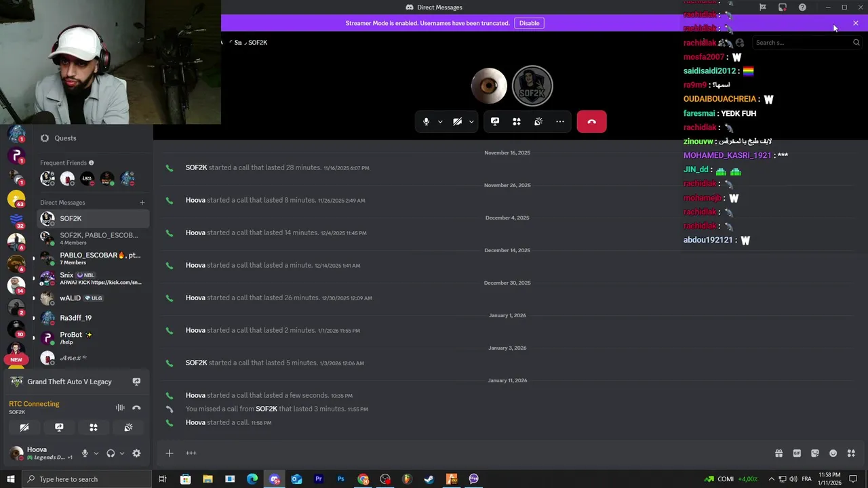Expand output device menu beside headphones
The width and height of the screenshot is (868, 488).
click(121, 453)
